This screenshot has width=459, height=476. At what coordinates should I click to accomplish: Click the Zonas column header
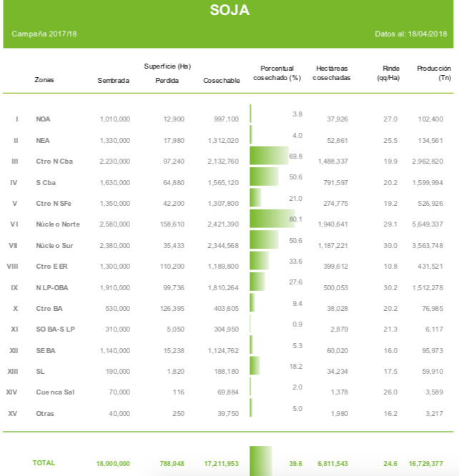[x=44, y=80]
